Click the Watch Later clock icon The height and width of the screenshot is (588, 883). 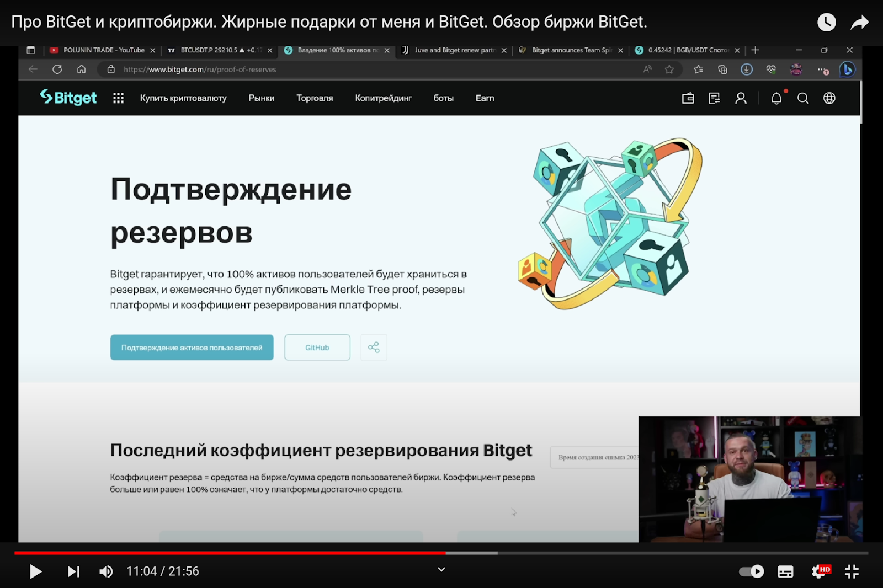click(826, 22)
